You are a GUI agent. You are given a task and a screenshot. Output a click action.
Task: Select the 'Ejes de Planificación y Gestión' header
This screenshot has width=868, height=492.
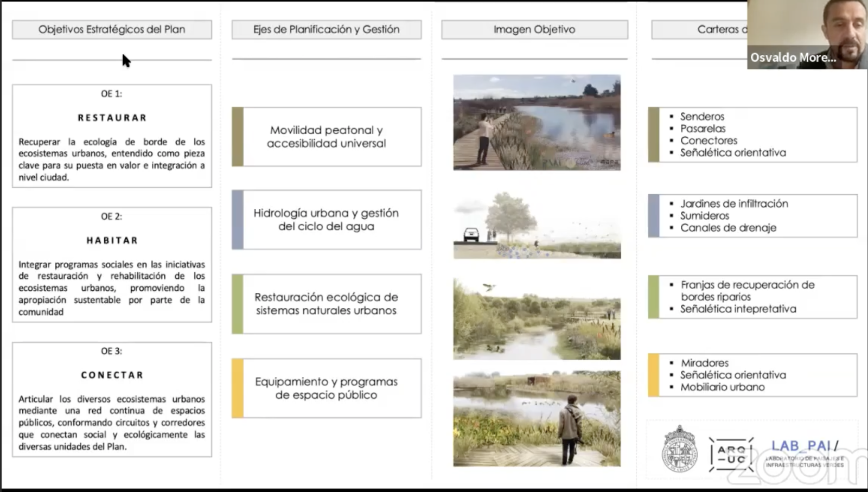pyautogui.click(x=326, y=30)
